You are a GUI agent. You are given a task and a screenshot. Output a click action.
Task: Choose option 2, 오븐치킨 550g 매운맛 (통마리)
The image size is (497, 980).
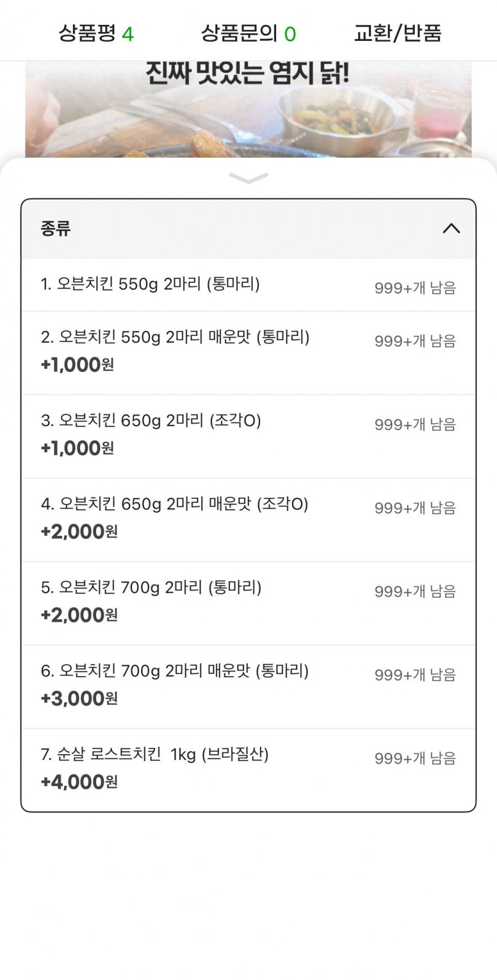pos(175,337)
